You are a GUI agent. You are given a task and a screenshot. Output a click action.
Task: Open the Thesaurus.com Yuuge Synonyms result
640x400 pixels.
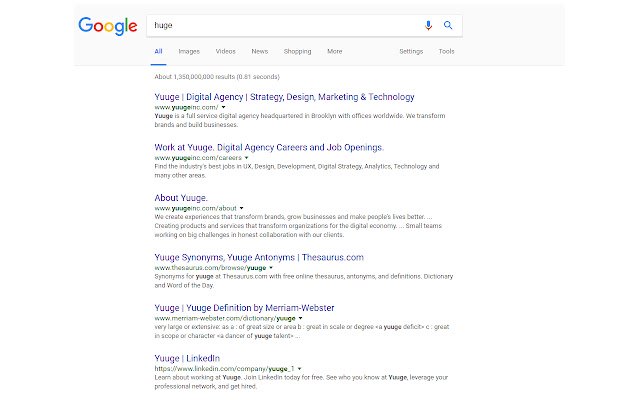tap(259, 258)
